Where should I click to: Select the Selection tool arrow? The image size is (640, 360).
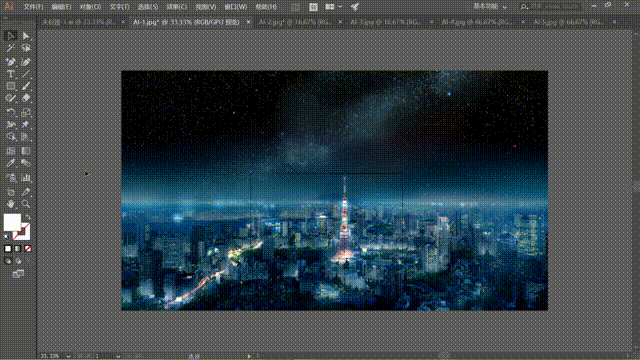click(x=11, y=36)
